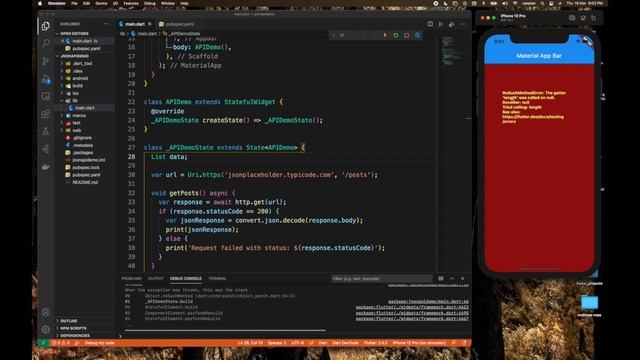Maximize bottom panel with chevron up
Image resolution: width=640 pixels, height=360 pixels.
(x=452, y=278)
